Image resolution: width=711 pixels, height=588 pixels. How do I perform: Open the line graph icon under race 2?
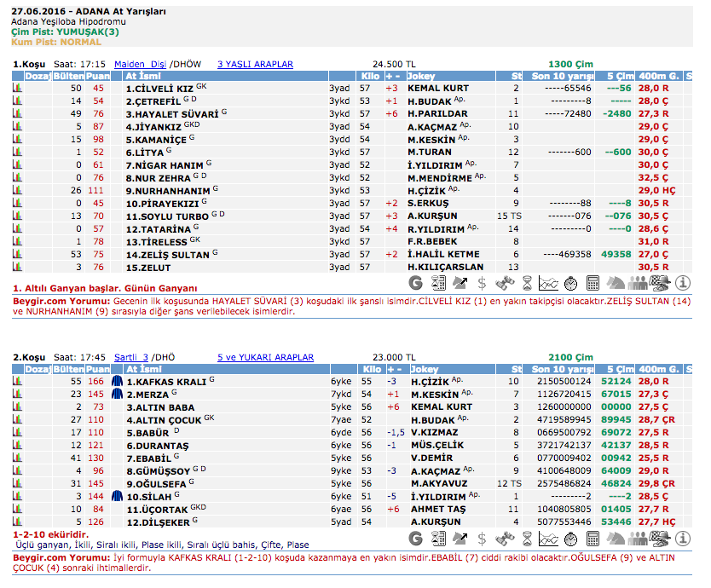[x=549, y=538]
